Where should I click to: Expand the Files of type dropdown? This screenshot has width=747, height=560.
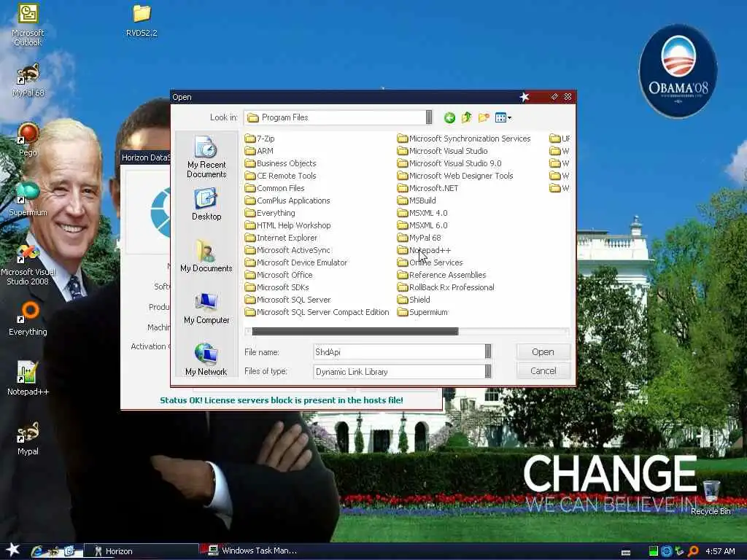point(488,371)
